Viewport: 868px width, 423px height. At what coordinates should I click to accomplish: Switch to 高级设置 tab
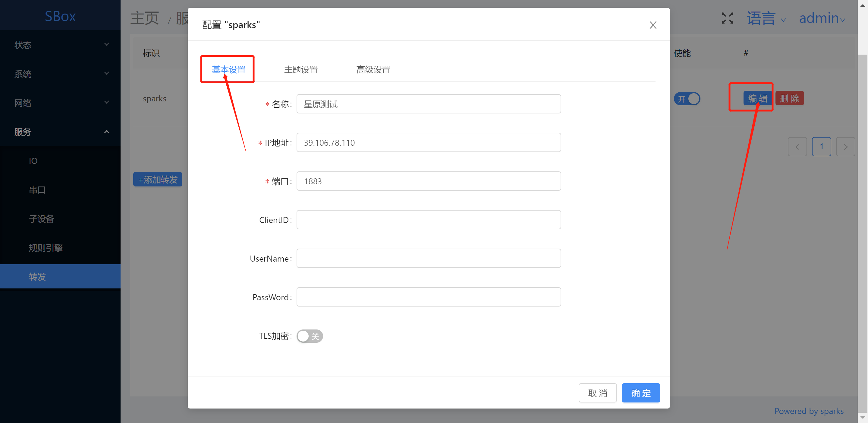pyautogui.click(x=373, y=69)
